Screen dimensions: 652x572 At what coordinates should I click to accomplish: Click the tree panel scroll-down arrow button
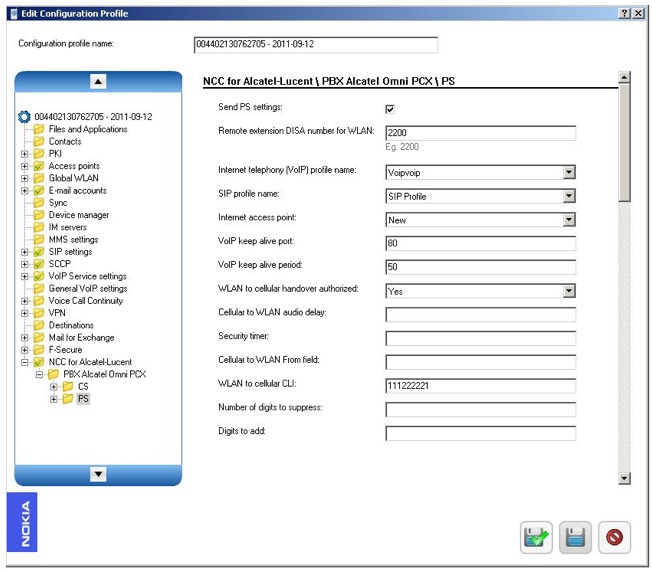[98, 474]
